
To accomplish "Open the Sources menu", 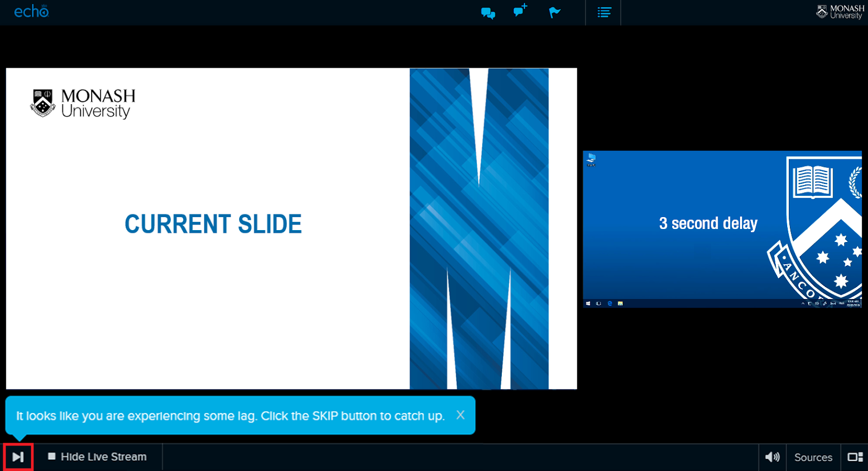I will click(x=813, y=457).
